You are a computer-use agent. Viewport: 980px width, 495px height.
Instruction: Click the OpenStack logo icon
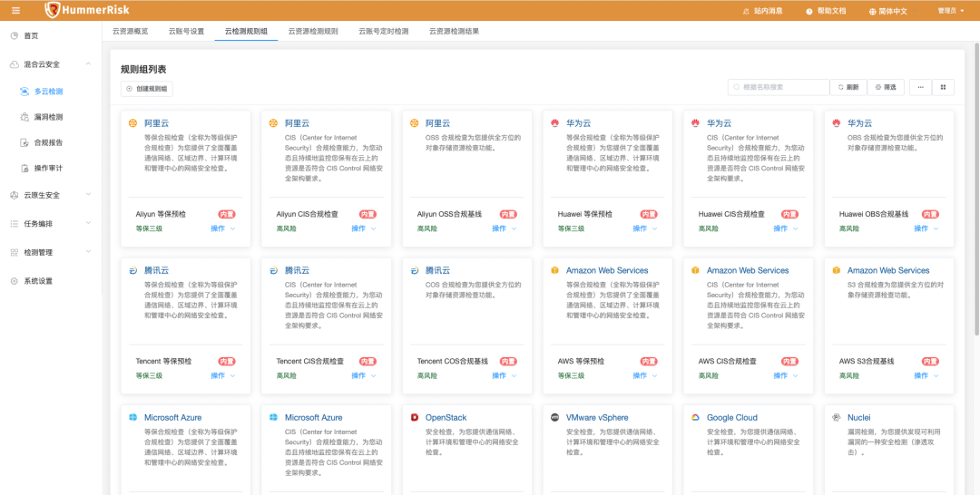point(414,418)
